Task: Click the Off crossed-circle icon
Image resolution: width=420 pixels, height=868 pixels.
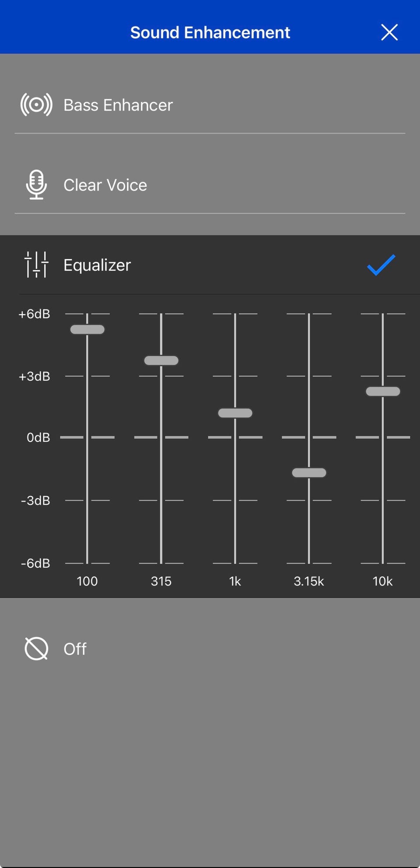Action: point(36,649)
